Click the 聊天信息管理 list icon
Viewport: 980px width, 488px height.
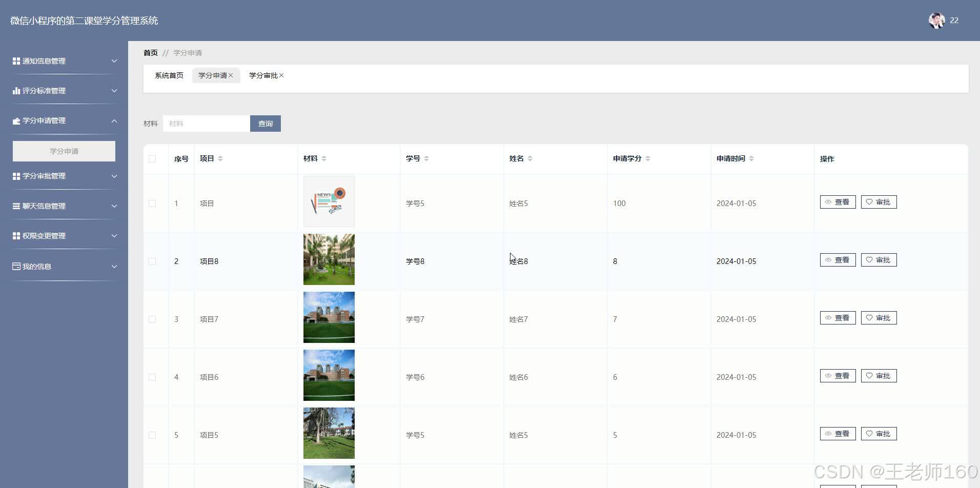(x=16, y=206)
